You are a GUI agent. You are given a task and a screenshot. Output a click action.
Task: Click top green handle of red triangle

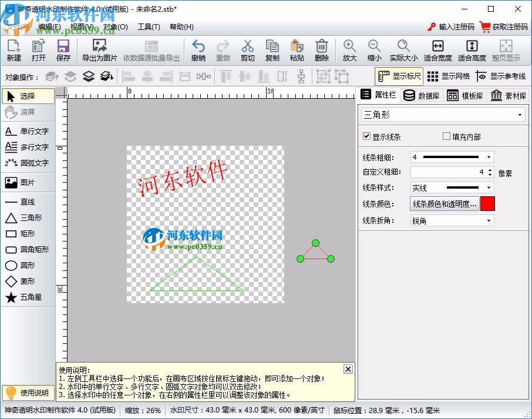pos(315,243)
